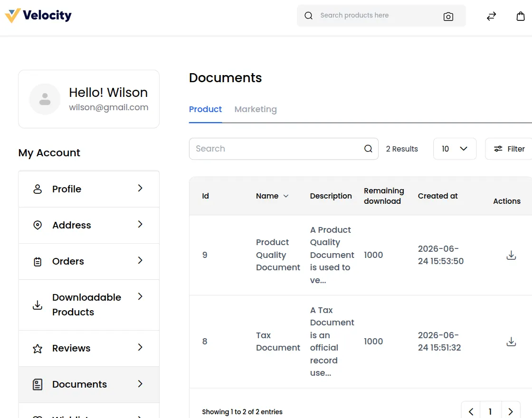This screenshot has height=418, width=532.
Task: Click the user avatar placeholder
Action: [x=45, y=99]
